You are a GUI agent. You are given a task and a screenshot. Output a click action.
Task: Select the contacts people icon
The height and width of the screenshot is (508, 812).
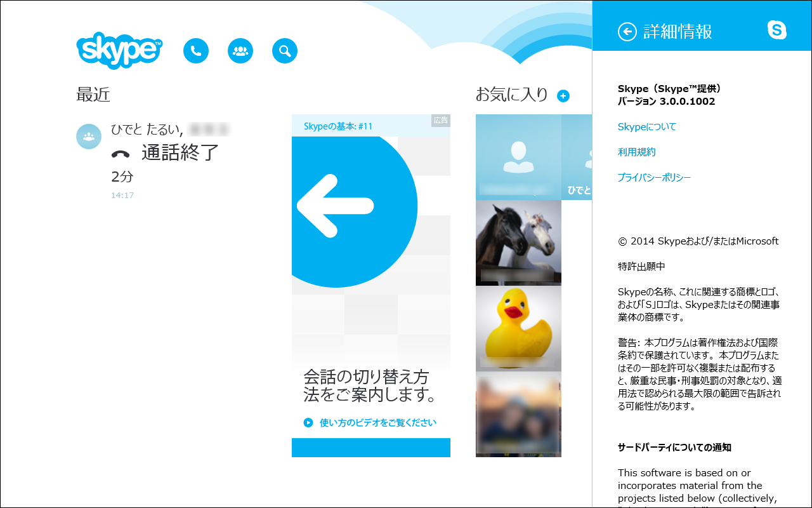240,51
